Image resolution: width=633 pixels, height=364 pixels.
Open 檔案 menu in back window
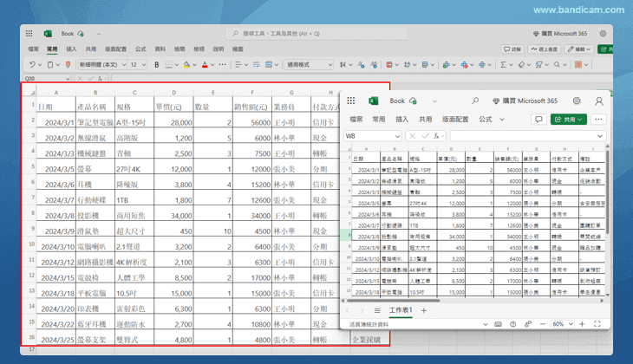[x=34, y=49]
